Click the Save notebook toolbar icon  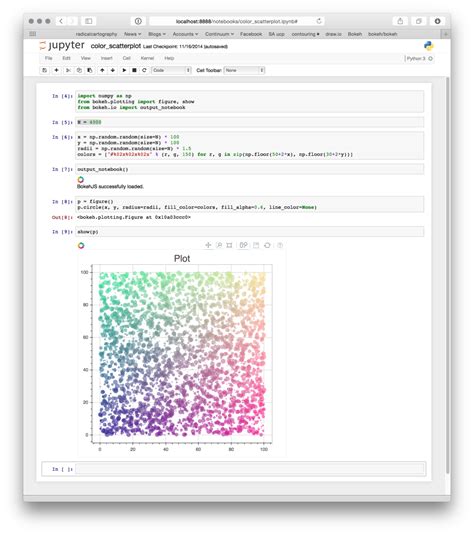click(44, 70)
